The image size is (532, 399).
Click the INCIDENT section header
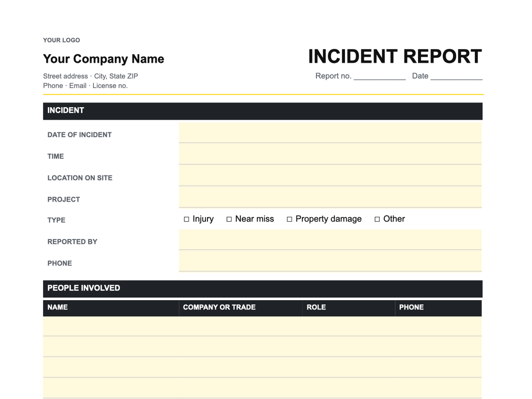click(262, 111)
